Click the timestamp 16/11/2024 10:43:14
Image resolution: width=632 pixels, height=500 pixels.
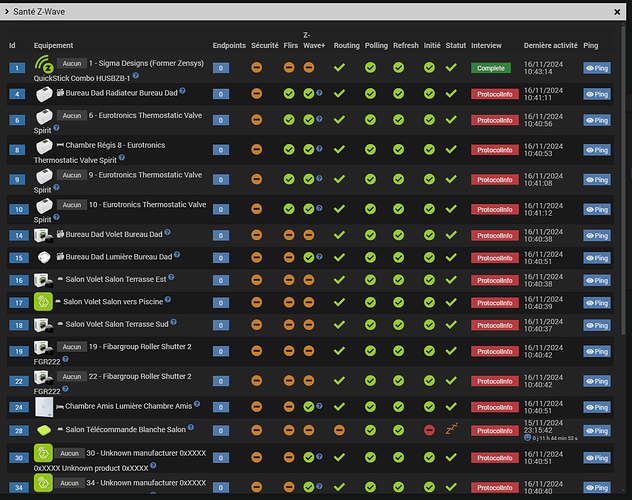[x=543, y=68]
